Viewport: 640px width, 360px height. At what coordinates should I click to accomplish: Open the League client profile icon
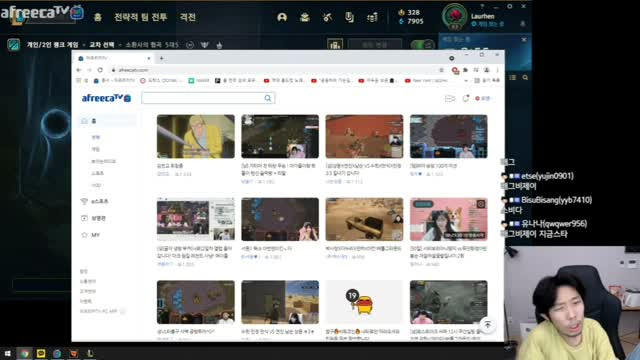click(282, 17)
